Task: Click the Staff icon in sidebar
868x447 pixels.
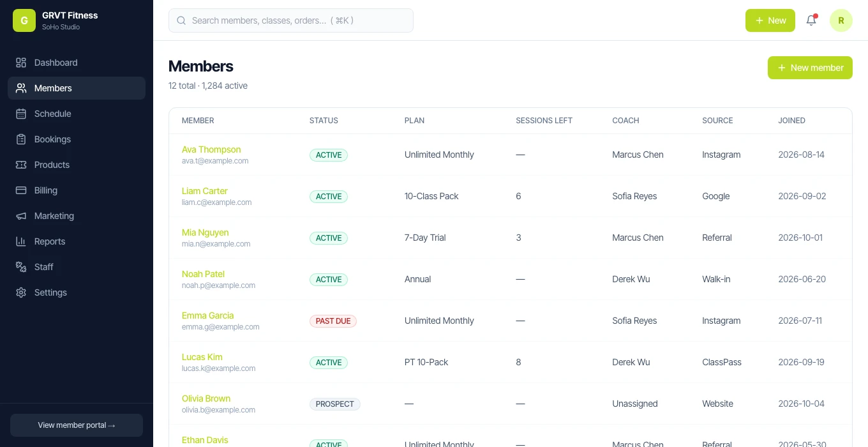Action: click(x=21, y=267)
